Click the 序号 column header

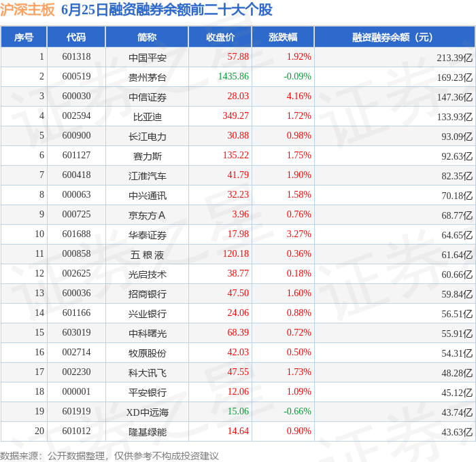(x=24, y=37)
